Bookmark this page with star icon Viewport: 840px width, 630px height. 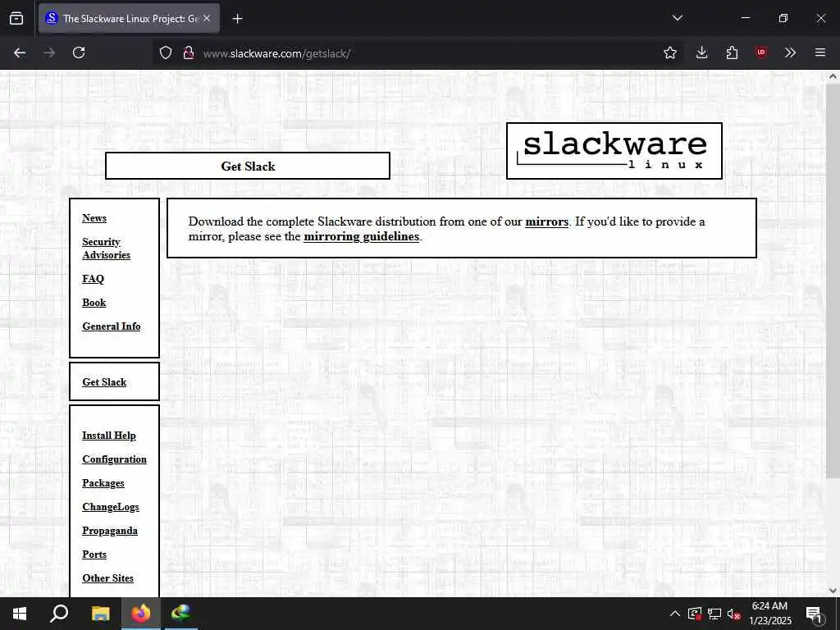(x=669, y=53)
